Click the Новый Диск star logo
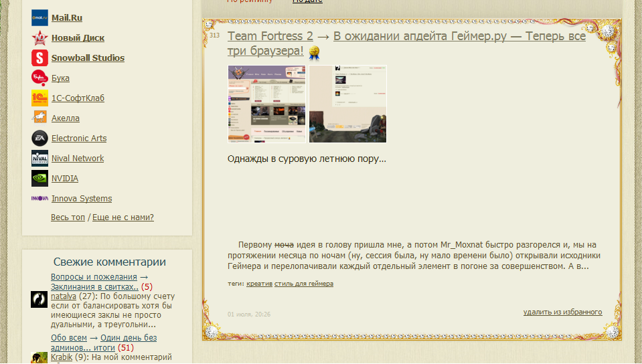This screenshot has height=364, width=642. [x=39, y=38]
